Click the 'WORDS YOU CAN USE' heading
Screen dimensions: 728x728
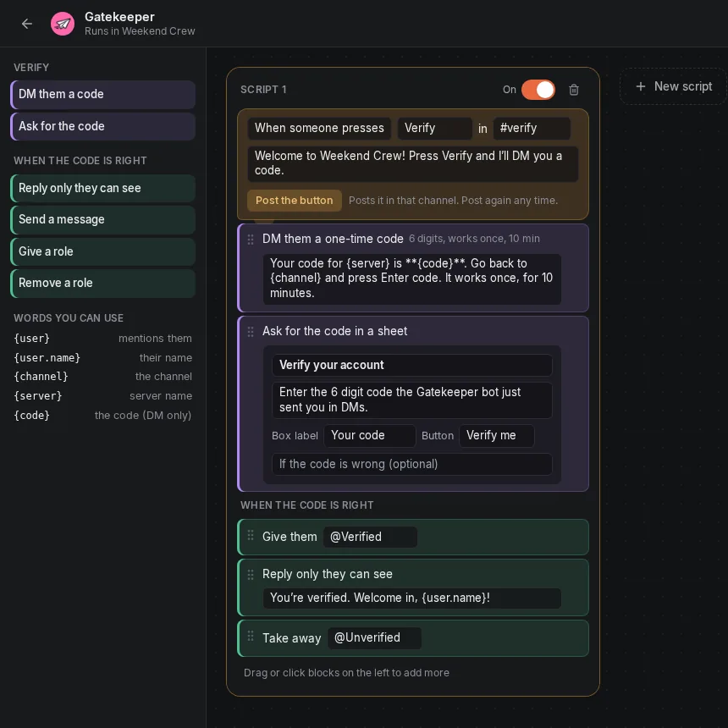click(69, 318)
